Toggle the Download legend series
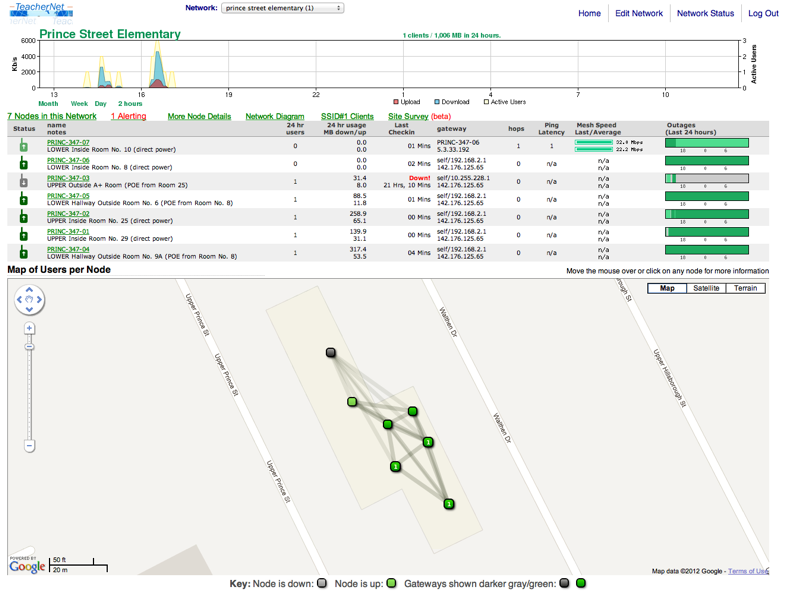This screenshot has width=789, height=592. pyautogui.click(x=452, y=102)
